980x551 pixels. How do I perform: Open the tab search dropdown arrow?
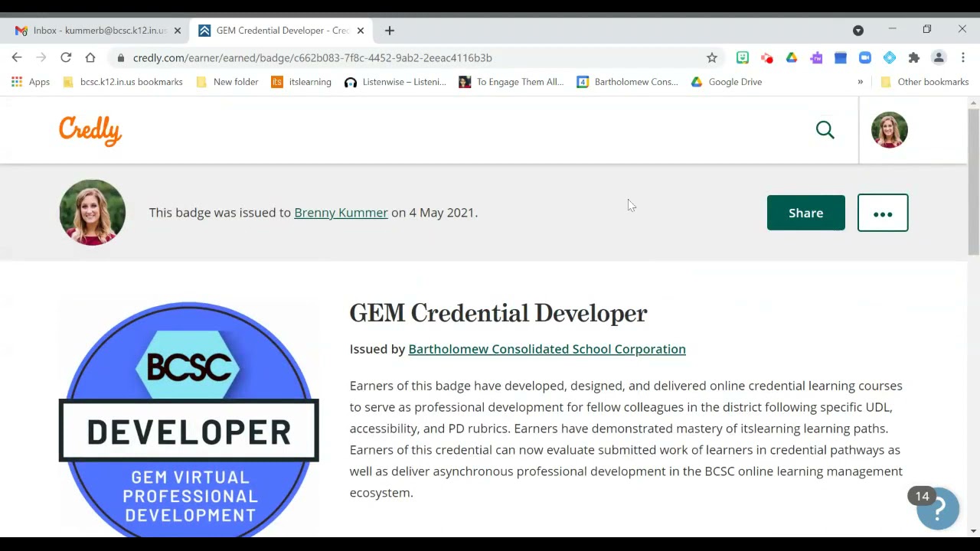pyautogui.click(x=858, y=31)
